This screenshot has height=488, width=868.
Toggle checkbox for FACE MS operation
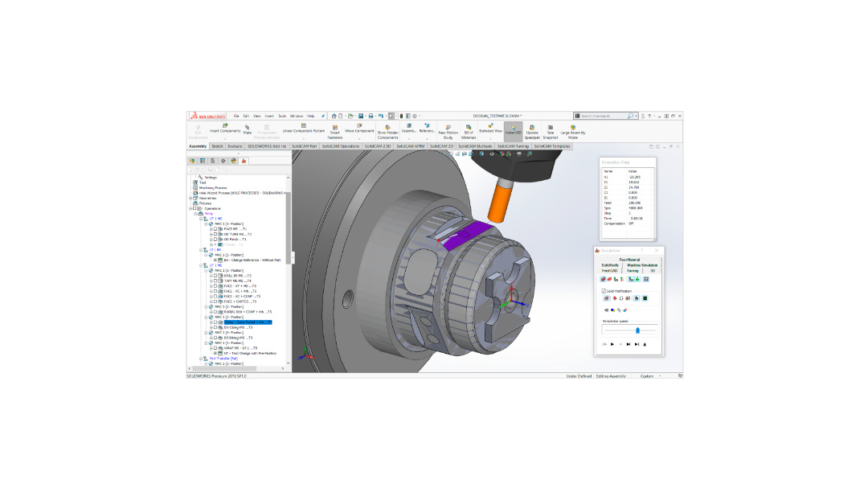(215, 229)
